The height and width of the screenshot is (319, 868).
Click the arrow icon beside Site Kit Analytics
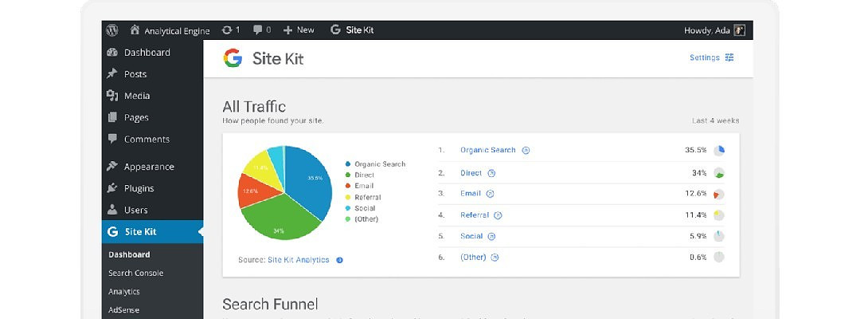(340, 260)
